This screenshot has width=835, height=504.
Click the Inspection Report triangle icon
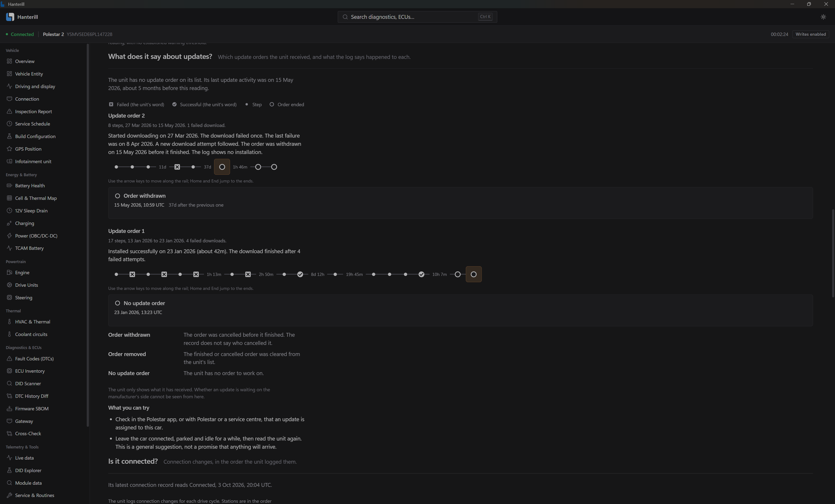(9, 111)
